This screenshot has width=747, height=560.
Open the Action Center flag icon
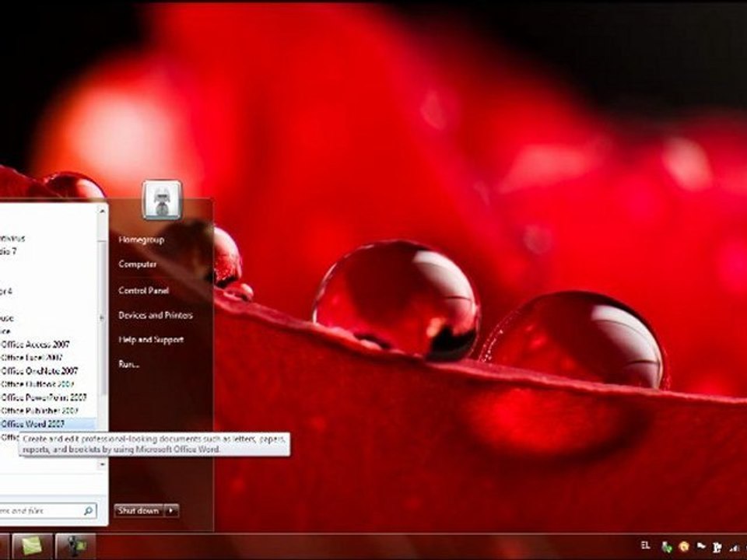coord(701,547)
